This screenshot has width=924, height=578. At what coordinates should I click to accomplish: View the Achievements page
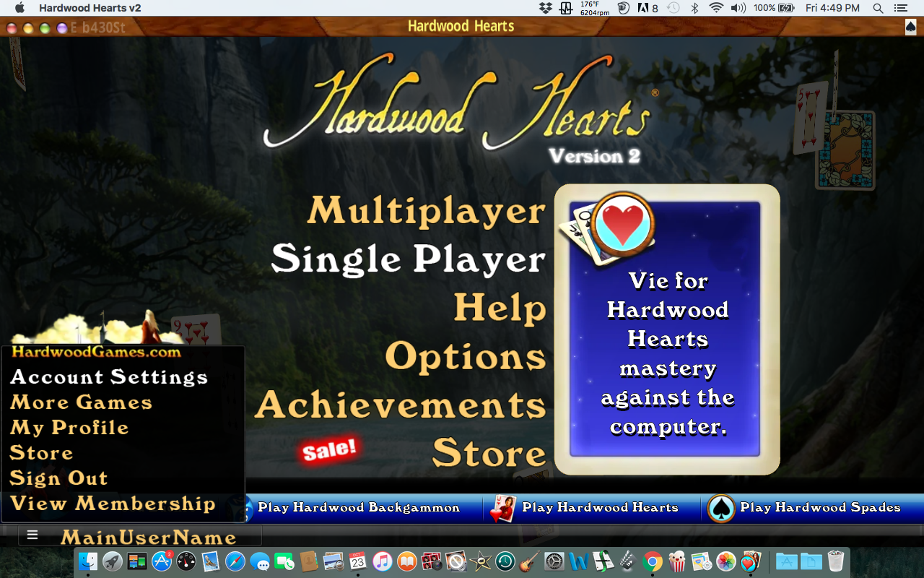[401, 405]
